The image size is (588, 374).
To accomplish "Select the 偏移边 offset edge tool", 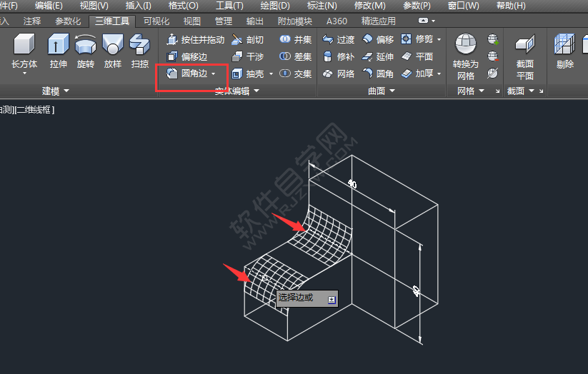I will click(x=186, y=56).
